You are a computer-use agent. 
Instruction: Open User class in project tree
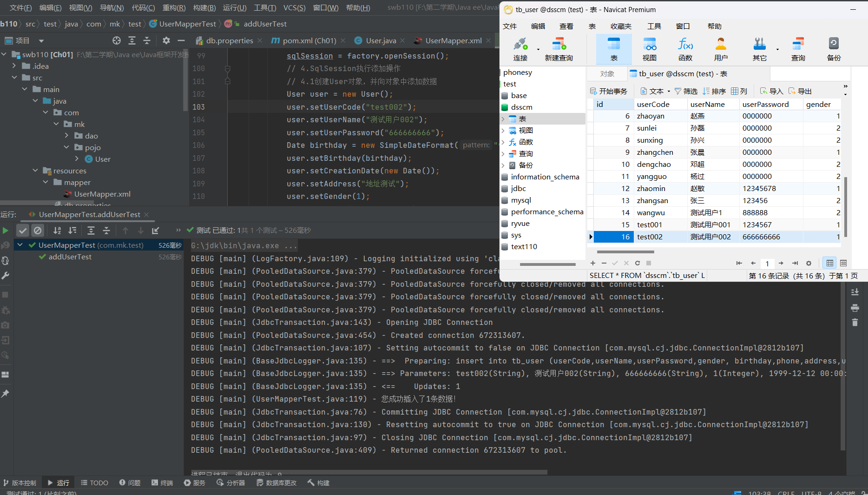pyautogui.click(x=103, y=159)
